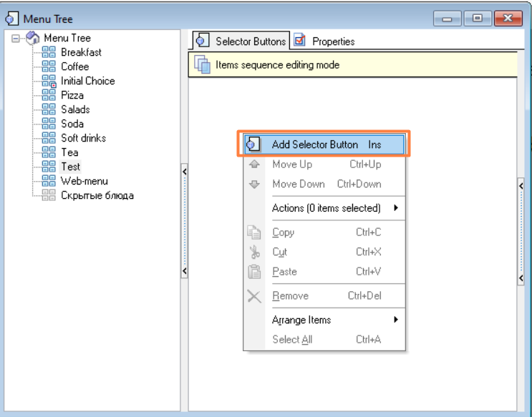Select the Test menu item in tree
This screenshot has height=417, width=532.
70,167
